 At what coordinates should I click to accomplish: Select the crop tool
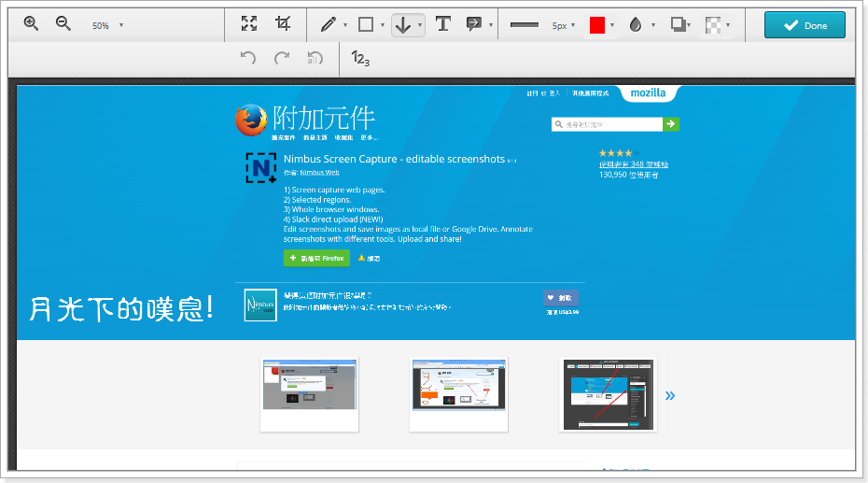(x=283, y=24)
